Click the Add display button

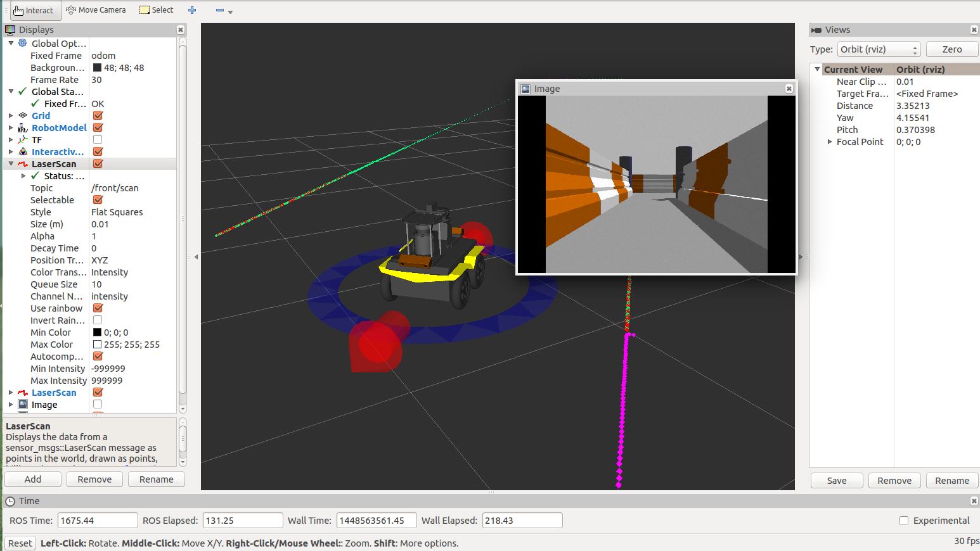(33, 479)
